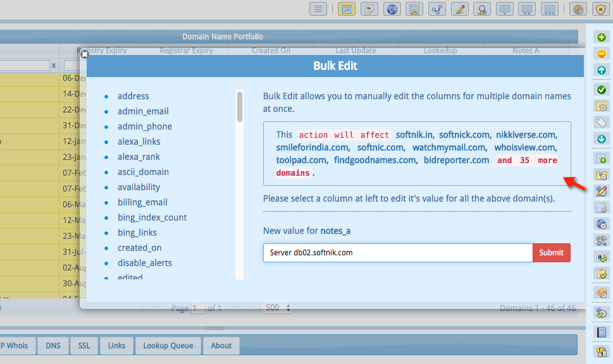Click the green checkmark sidebar icon
The width and height of the screenshot is (613, 364).
coord(601,90)
